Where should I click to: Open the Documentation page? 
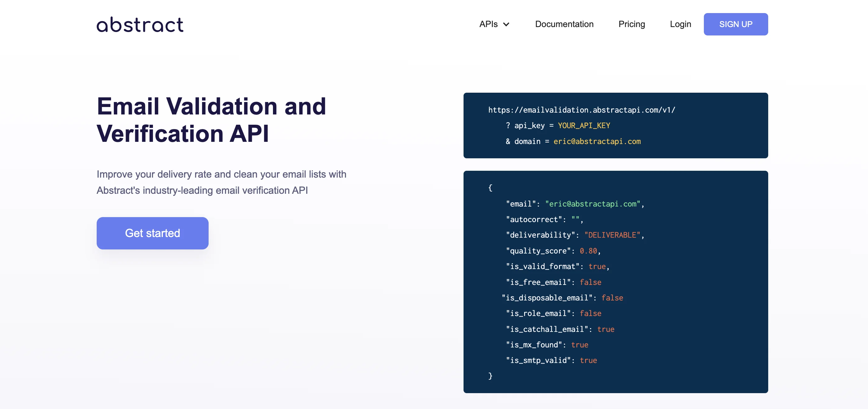[564, 24]
